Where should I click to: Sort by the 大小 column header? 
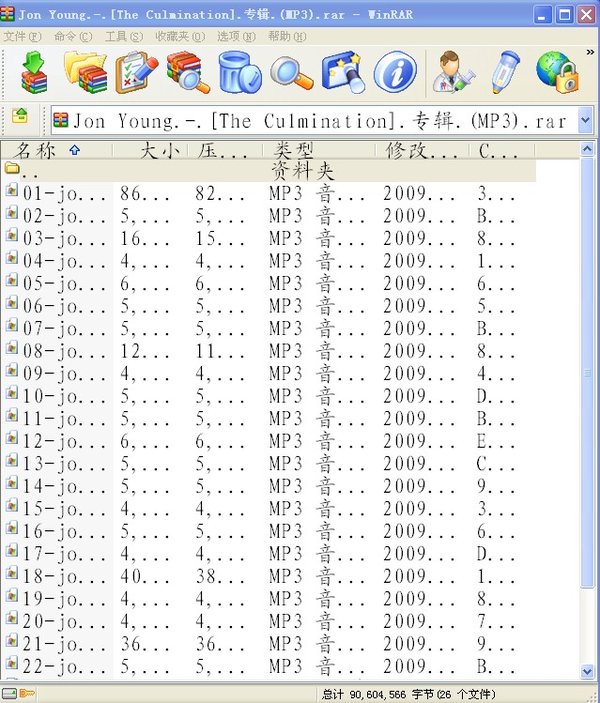click(x=150, y=150)
